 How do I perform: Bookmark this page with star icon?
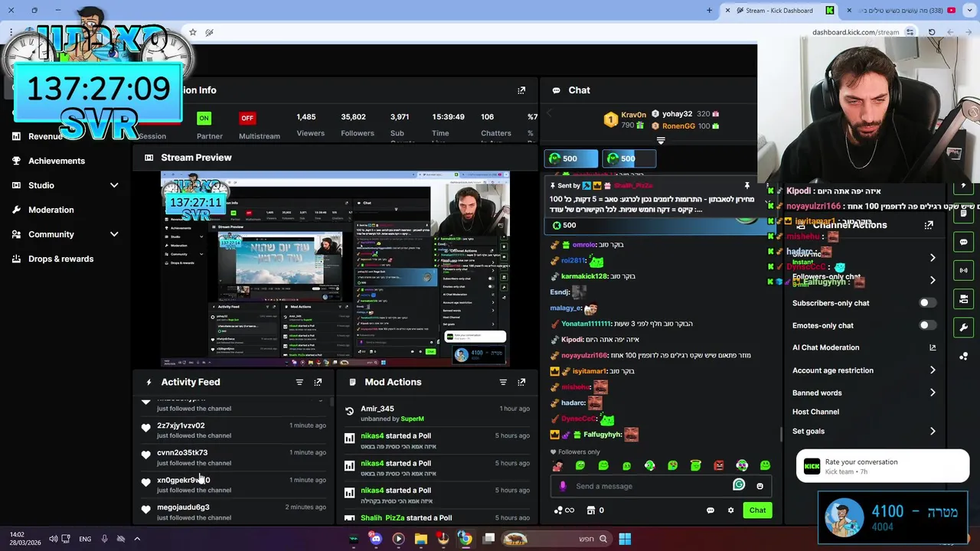[193, 32]
